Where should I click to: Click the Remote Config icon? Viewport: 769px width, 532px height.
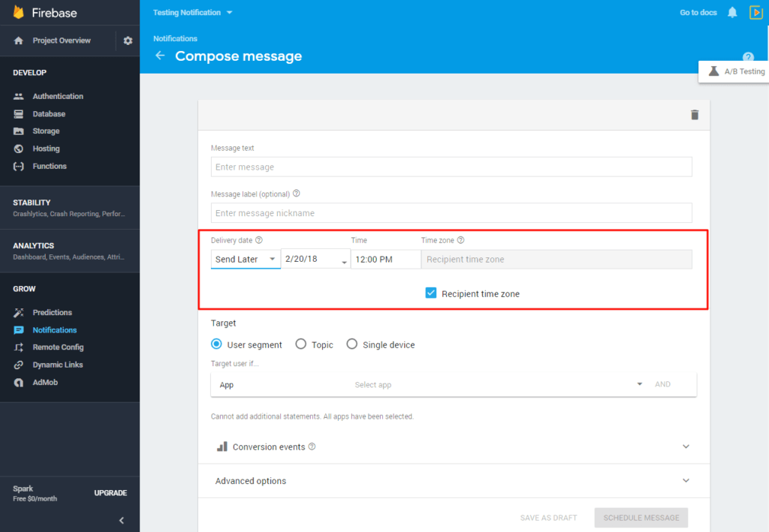pyautogui.click(x=19, y=347)
